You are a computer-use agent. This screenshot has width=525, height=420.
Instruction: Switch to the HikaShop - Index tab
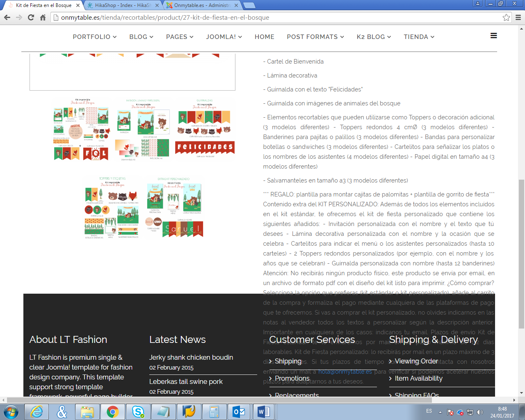123,5
